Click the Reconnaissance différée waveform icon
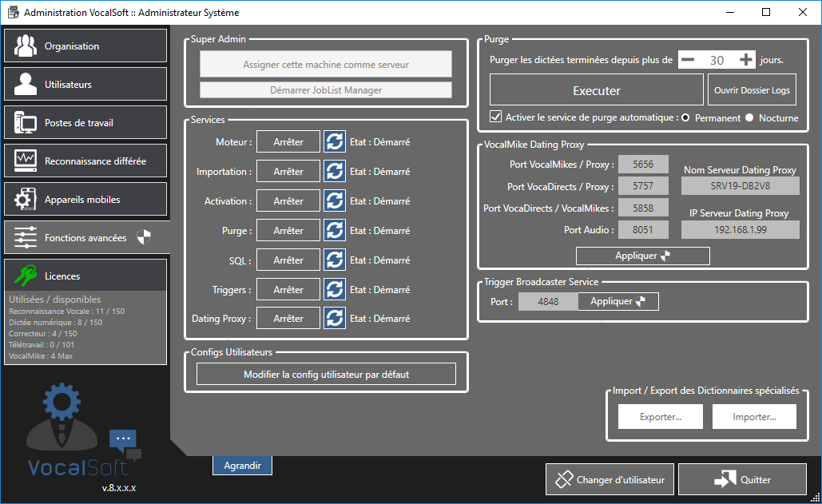Image resolution: width=822 pixels, height=504 pixels. point(26,161)
